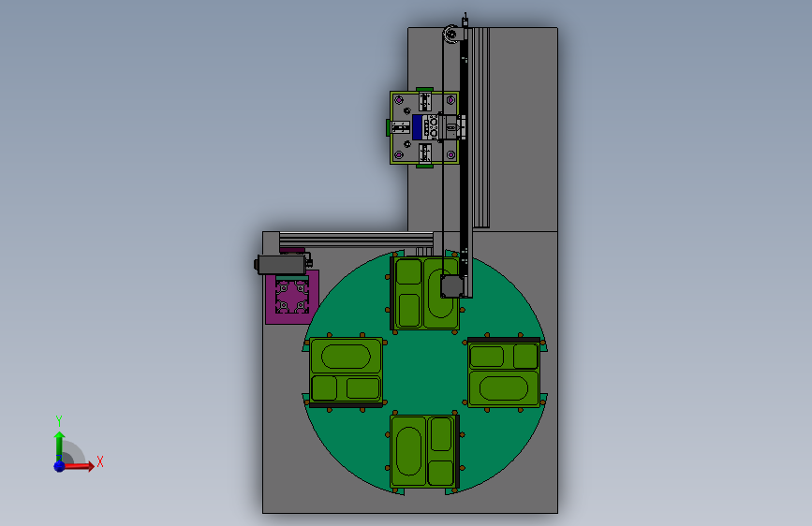Select the oval compartment of the right tray
Viewport: 812px width, 526px height.
pos(503,388)
